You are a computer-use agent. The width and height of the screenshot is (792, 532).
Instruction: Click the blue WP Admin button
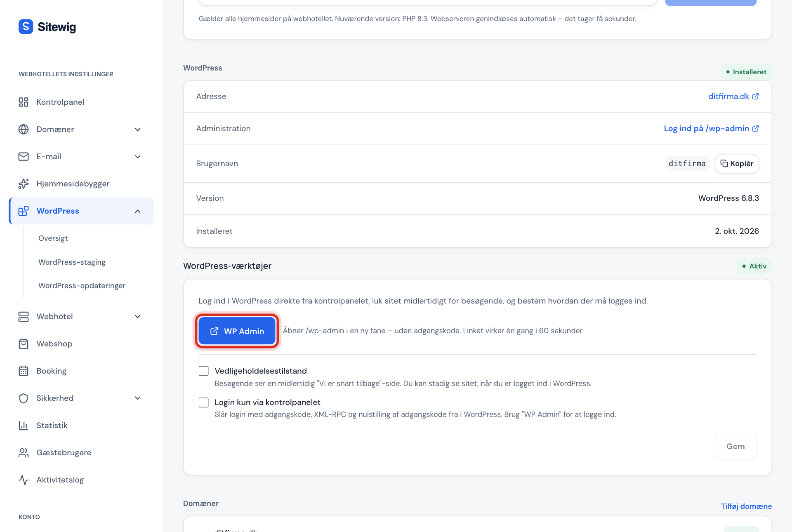237,331
